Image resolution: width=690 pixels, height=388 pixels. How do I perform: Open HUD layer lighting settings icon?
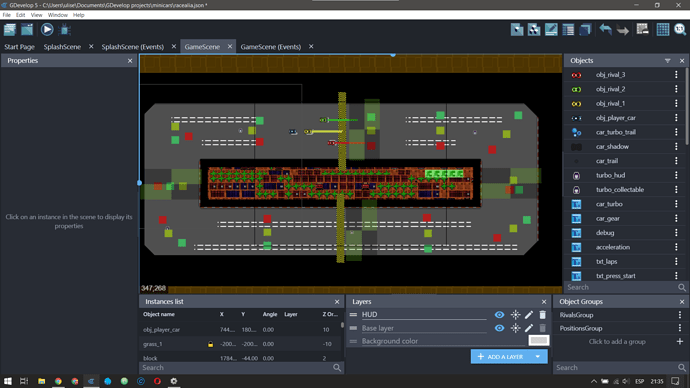tap(515, 315)
